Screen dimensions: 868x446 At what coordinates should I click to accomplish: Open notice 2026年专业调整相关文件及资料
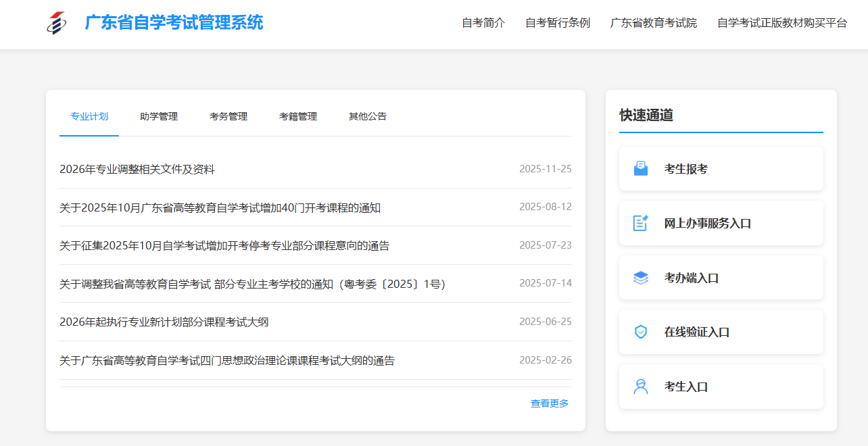(137, 170)
